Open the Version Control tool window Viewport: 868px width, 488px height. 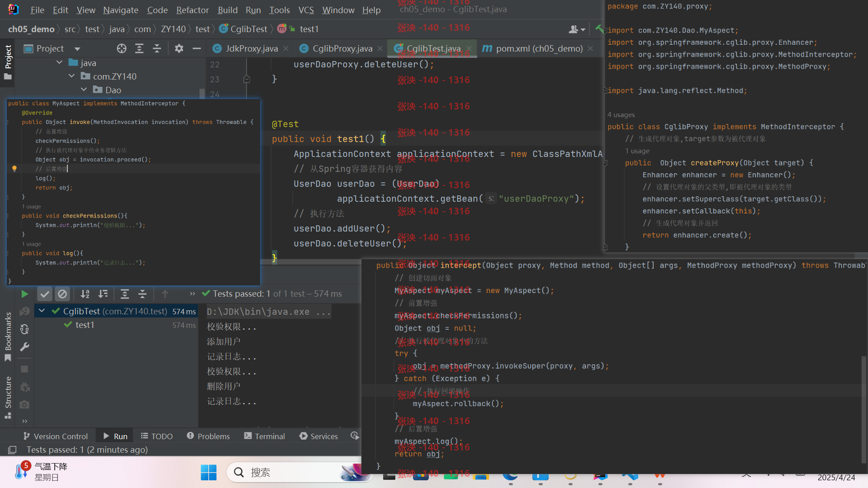(56, 436)
